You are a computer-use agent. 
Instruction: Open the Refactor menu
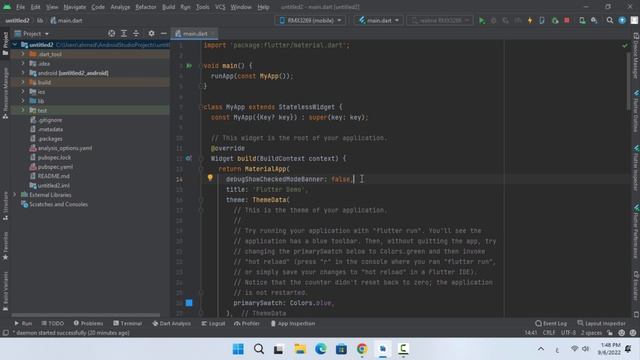pyautogui.click(x=146, y=7)
